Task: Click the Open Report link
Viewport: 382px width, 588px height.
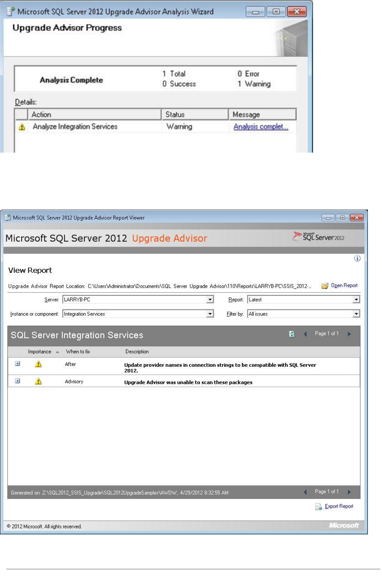Action: pos(344,286)
